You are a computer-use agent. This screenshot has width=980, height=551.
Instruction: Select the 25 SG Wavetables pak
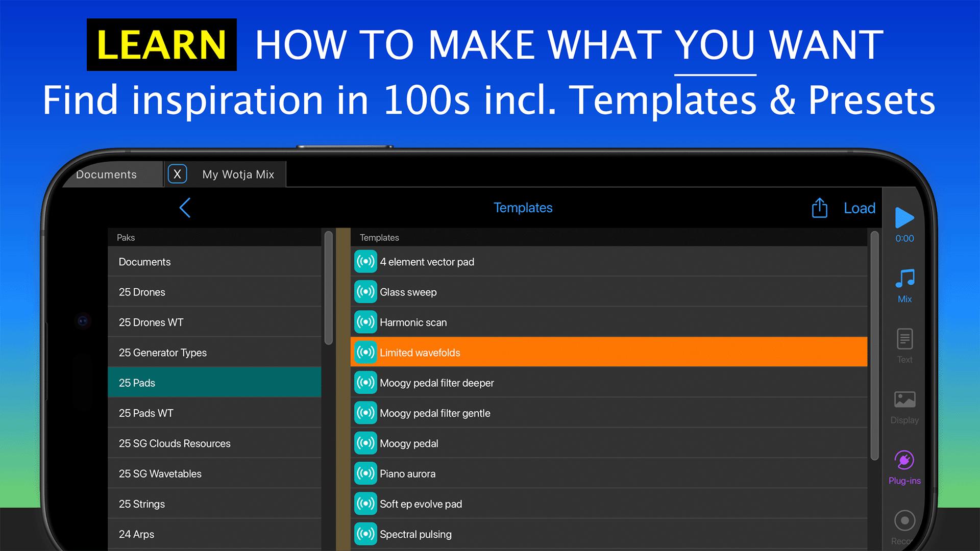[214, 473]
